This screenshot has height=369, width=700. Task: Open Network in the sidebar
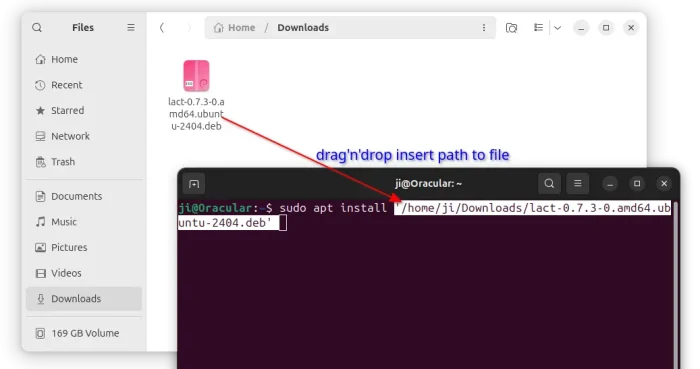click(84, 136)
